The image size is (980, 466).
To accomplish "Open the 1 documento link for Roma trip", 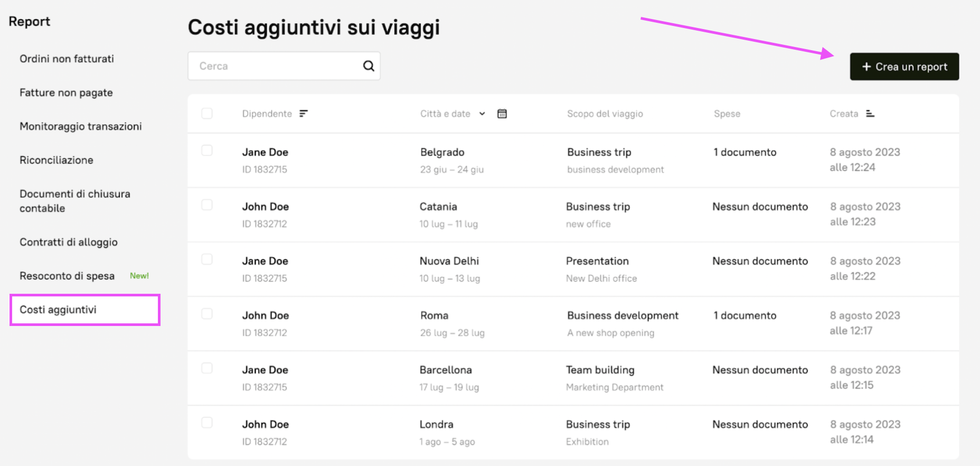I will click(745, 315).
